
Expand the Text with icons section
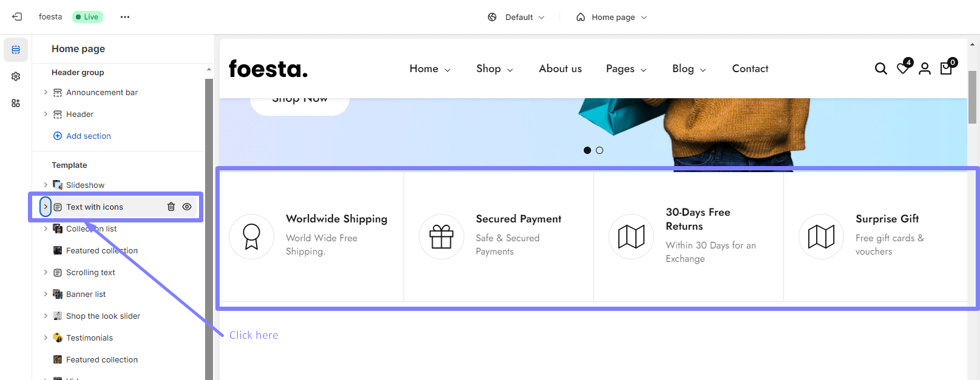[46, 207]
